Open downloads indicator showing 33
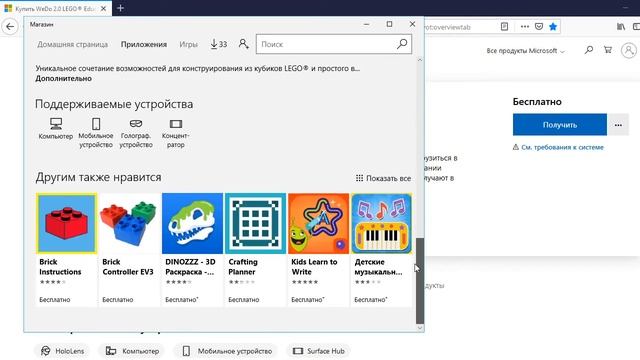640x360 pixels. pos(218,44)
